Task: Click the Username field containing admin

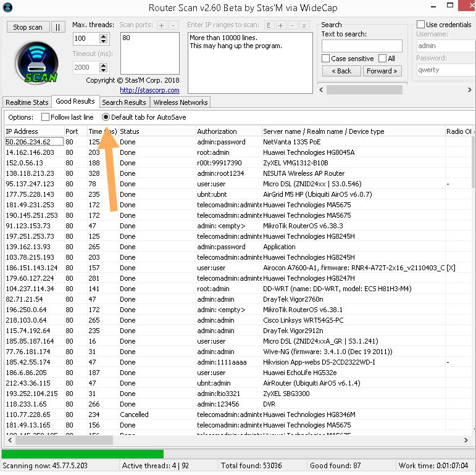Action: coord(446,46)
